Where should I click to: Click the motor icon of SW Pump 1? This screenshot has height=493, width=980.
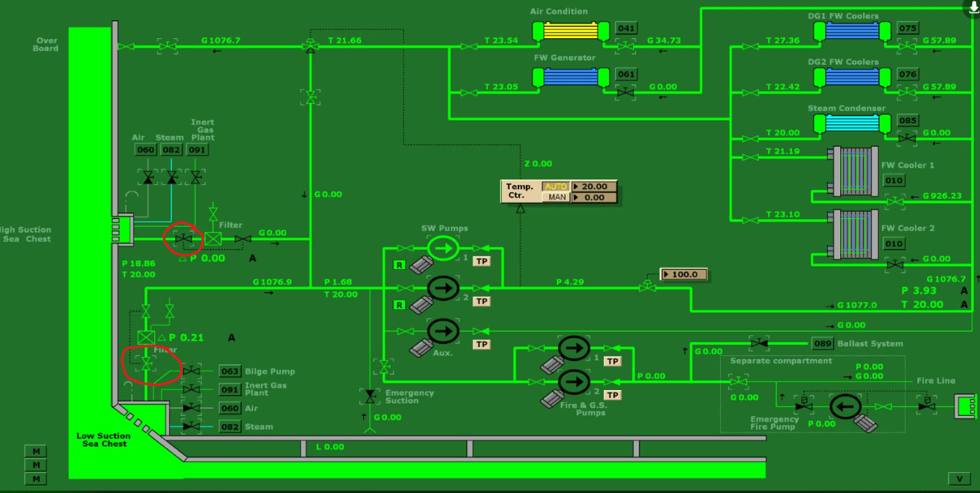[422, 265]
